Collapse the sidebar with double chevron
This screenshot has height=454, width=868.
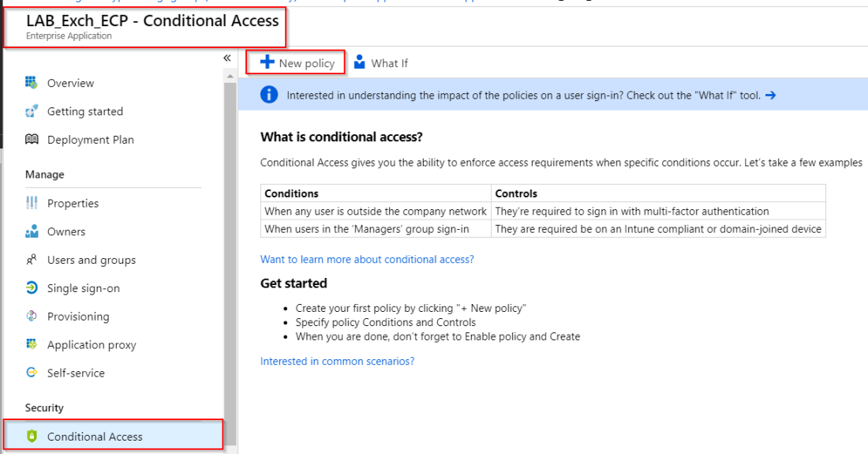coord(227,58)
